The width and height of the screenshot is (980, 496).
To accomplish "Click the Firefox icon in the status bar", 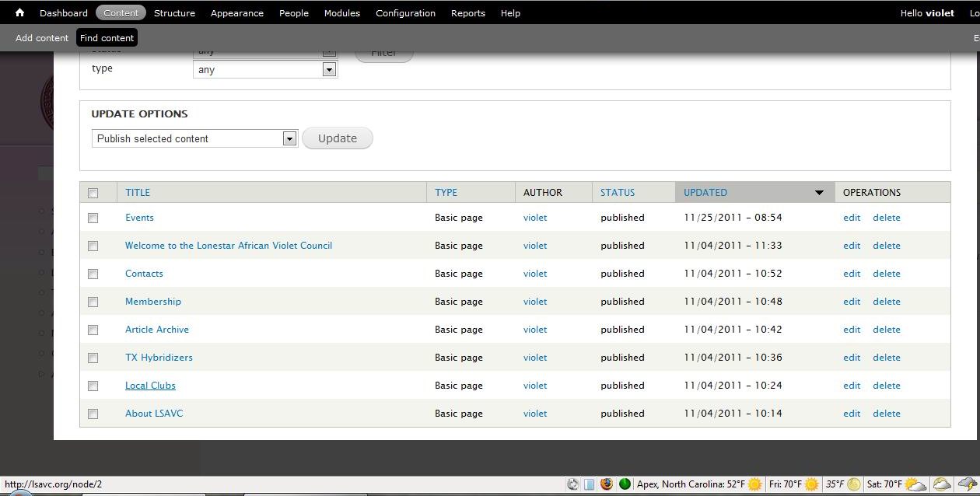I will click(x=607, y=484).
